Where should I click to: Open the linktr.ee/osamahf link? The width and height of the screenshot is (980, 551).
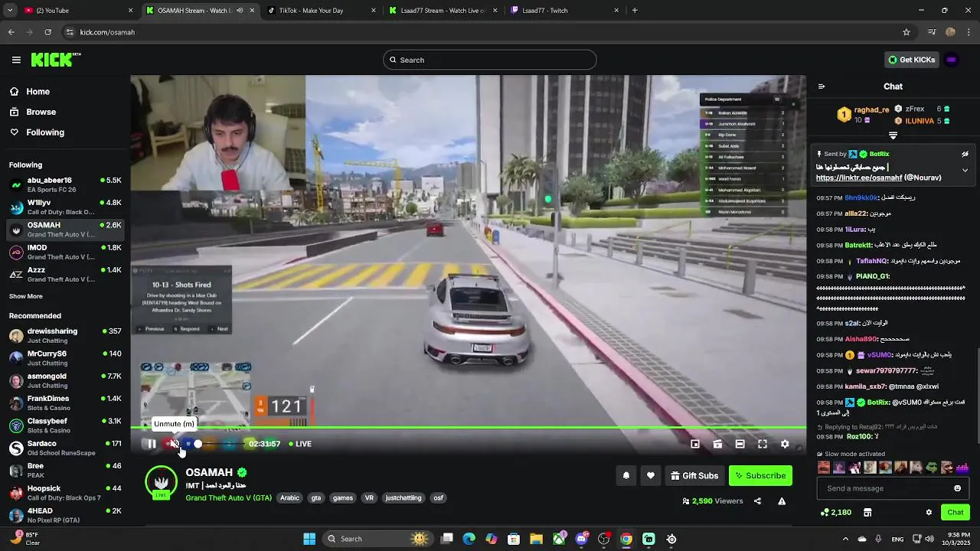coord(859,178)
